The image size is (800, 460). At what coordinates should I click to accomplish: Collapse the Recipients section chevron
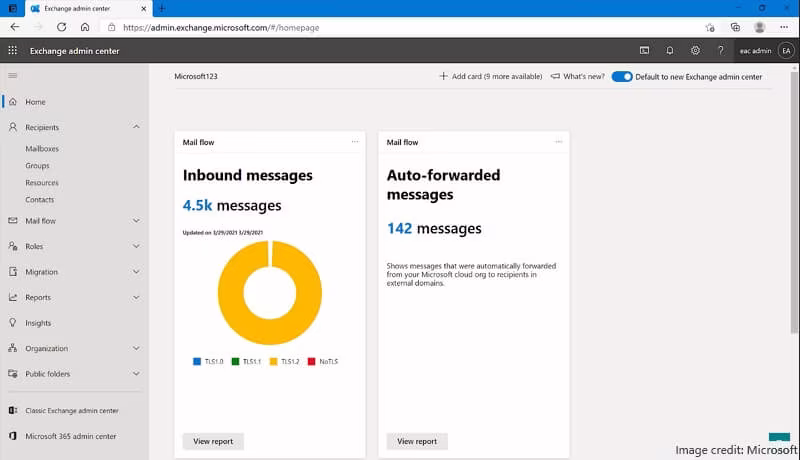tap(136, 127)
